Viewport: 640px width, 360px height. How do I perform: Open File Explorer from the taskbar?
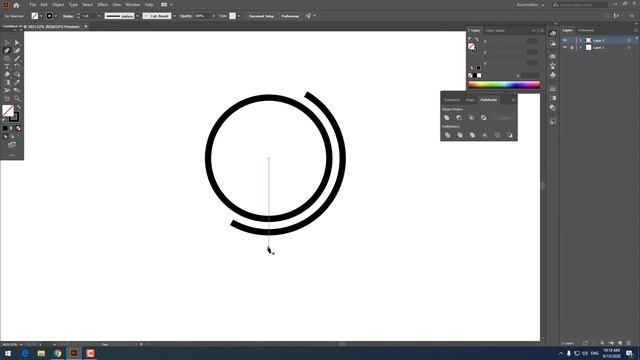pos(41,353)
